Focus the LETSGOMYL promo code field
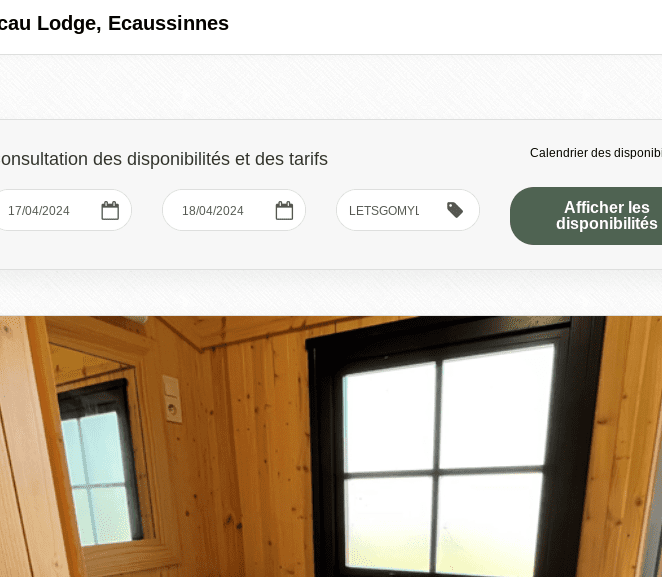The height and width of the screenshot is (577, 662). 408,210
